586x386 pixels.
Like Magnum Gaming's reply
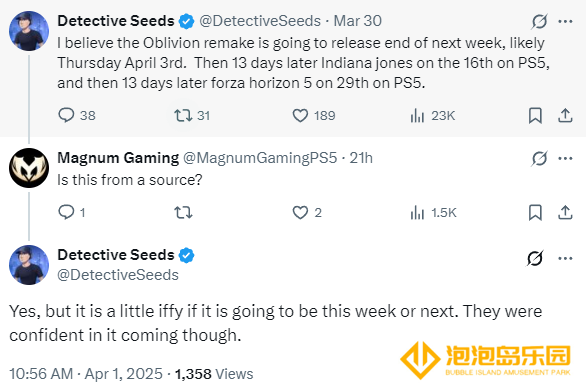307,212
